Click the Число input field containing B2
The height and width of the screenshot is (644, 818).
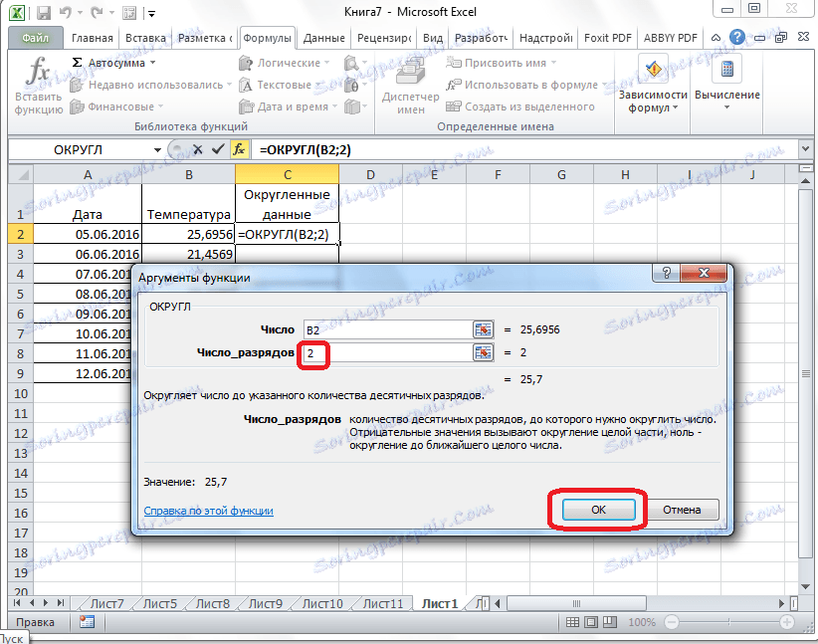387,329
